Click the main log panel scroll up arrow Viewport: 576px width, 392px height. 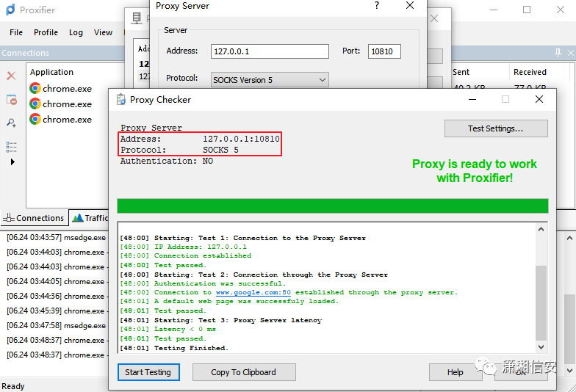click(x=569, y=238)
